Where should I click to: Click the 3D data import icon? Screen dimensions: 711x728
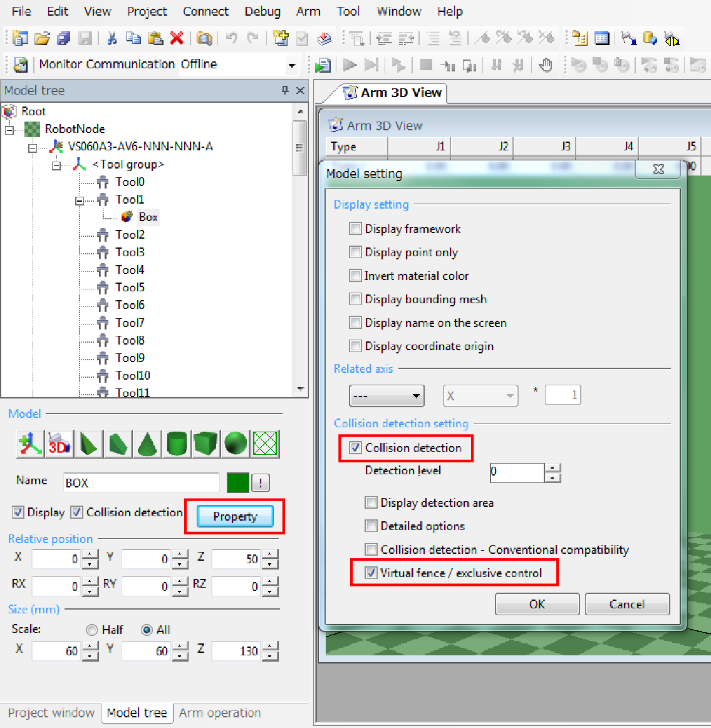(x=59, y=444)
